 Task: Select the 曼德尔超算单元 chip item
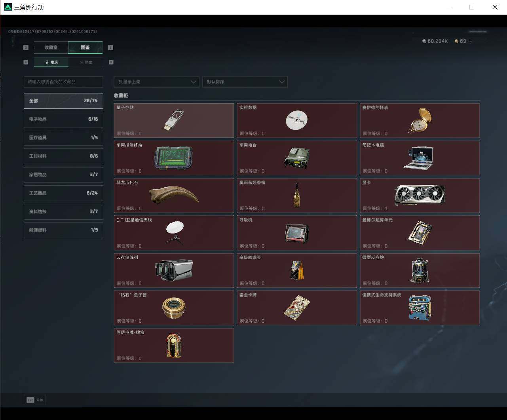[x=420, y=233]
